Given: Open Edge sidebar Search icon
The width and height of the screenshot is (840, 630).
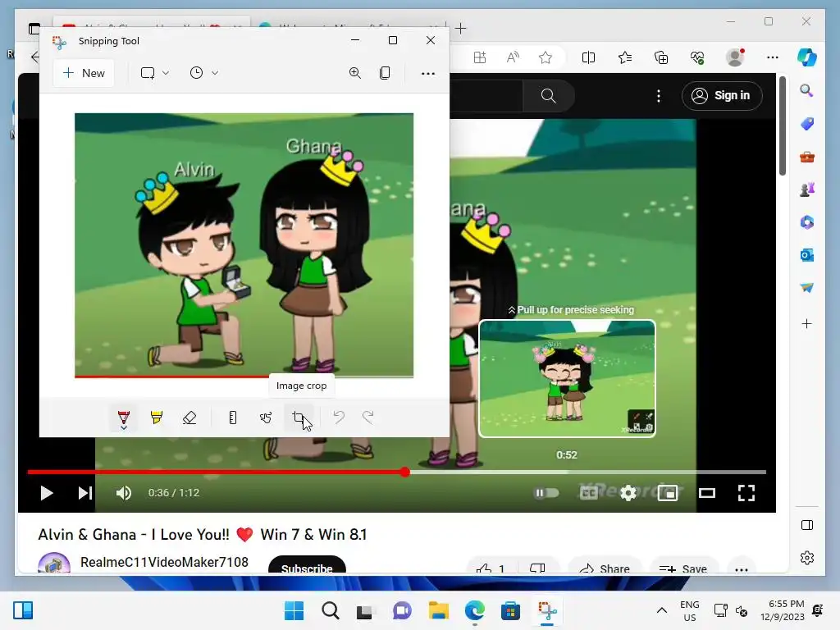Looking at the screenshot, I should point(807,90).
